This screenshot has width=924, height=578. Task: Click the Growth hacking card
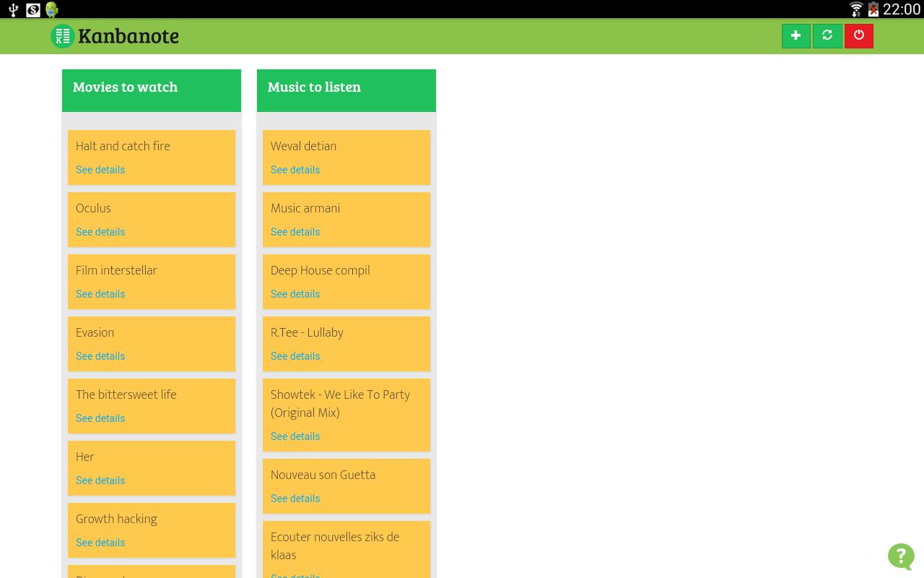pos(152,520)
